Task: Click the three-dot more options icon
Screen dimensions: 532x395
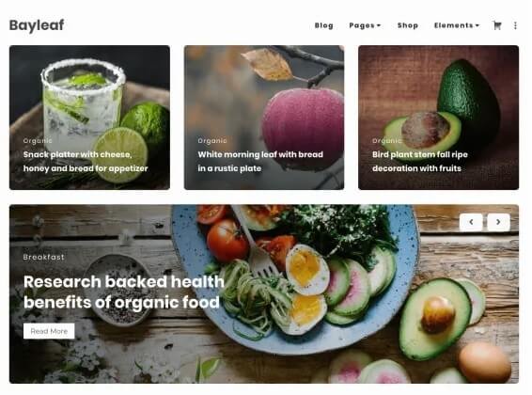Action: tap(515, 25)
